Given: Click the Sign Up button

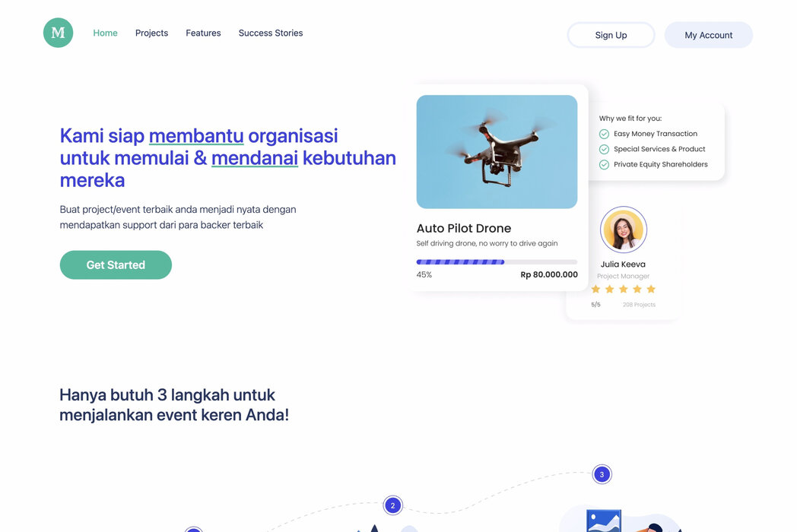Looking at the screenshot, I should [611, 35].
